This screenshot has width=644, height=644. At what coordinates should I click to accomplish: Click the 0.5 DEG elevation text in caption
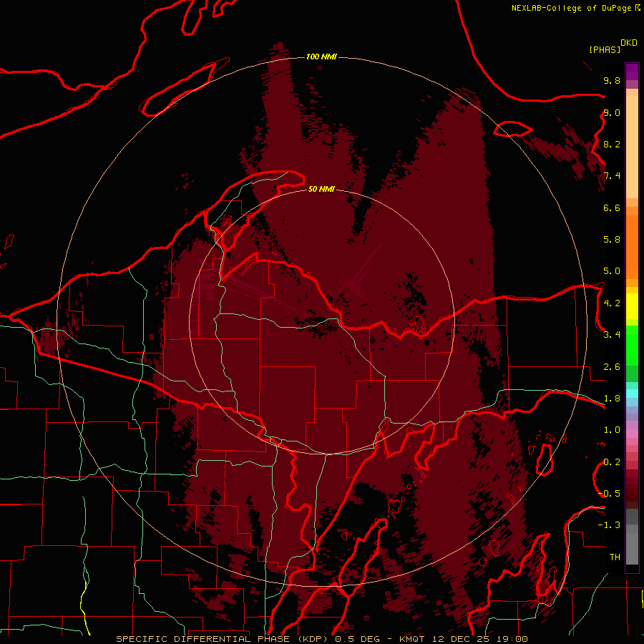356,639
